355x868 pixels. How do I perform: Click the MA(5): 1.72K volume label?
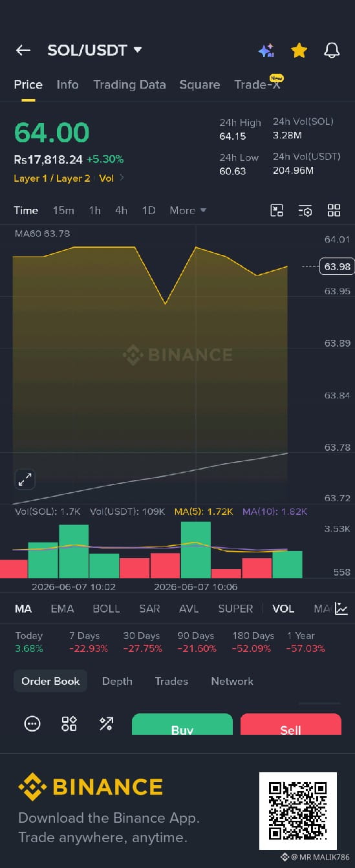[204, 512]
